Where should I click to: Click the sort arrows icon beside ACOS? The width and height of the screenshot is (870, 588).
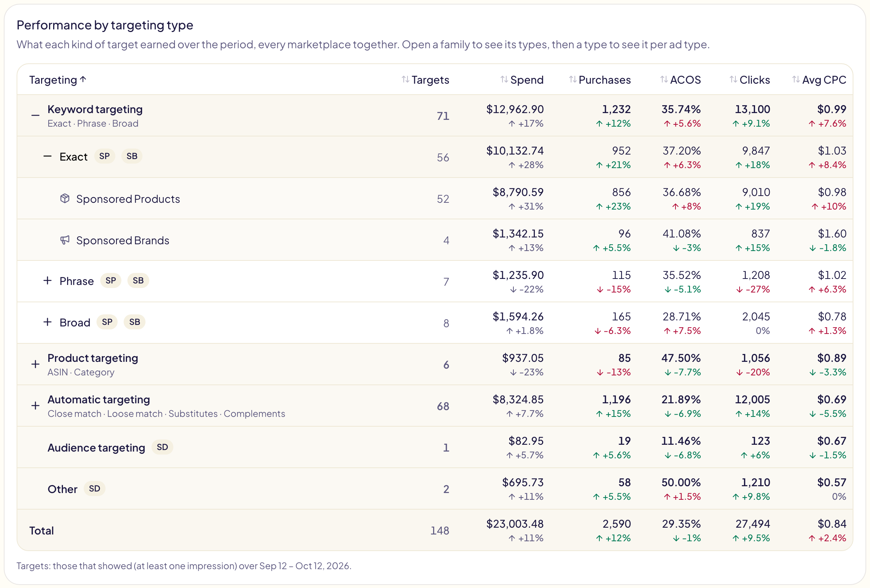click(664, 79)
